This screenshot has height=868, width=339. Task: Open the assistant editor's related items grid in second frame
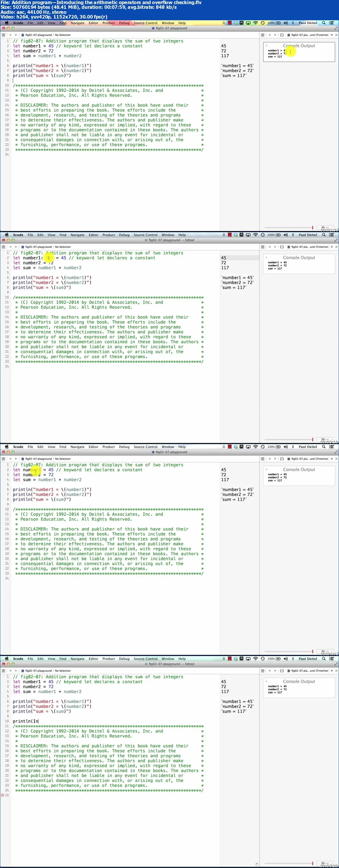263,247
